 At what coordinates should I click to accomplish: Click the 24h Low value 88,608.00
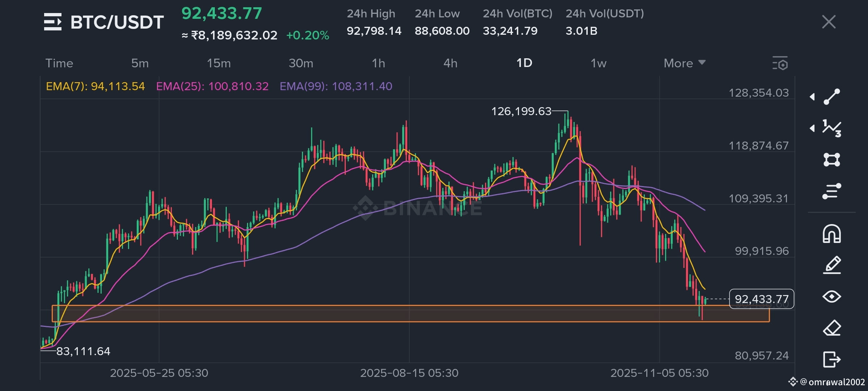pos(442,31)
